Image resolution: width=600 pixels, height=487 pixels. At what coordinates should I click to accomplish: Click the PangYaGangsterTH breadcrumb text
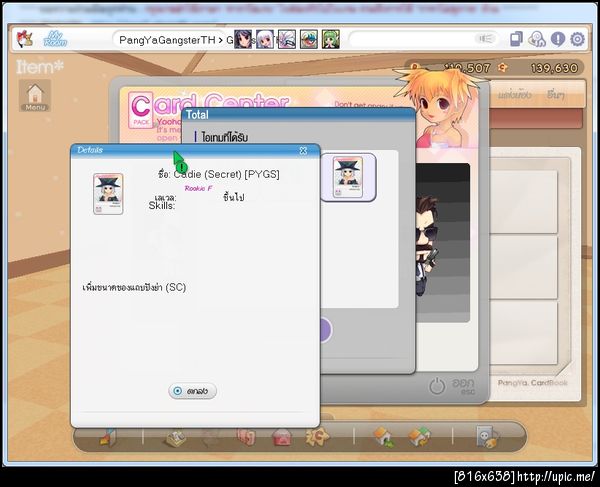[x=167, y=40]
